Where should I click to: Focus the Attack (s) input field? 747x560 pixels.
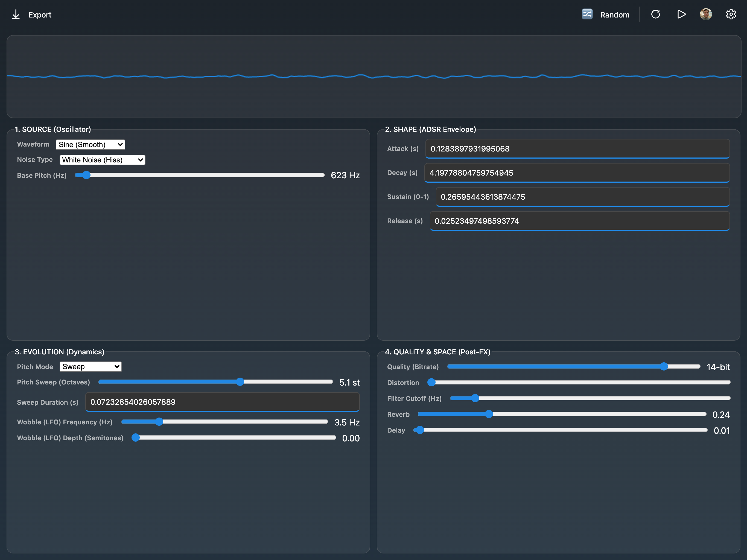click(x=577, y=148)
